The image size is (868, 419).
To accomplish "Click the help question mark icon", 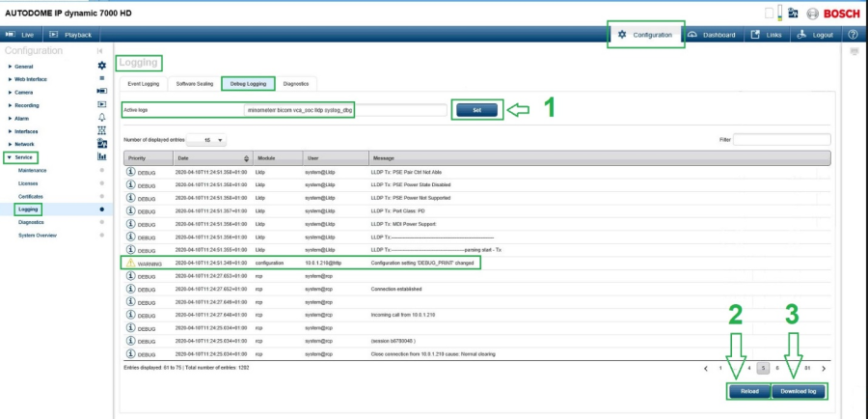I will [853, 35].
